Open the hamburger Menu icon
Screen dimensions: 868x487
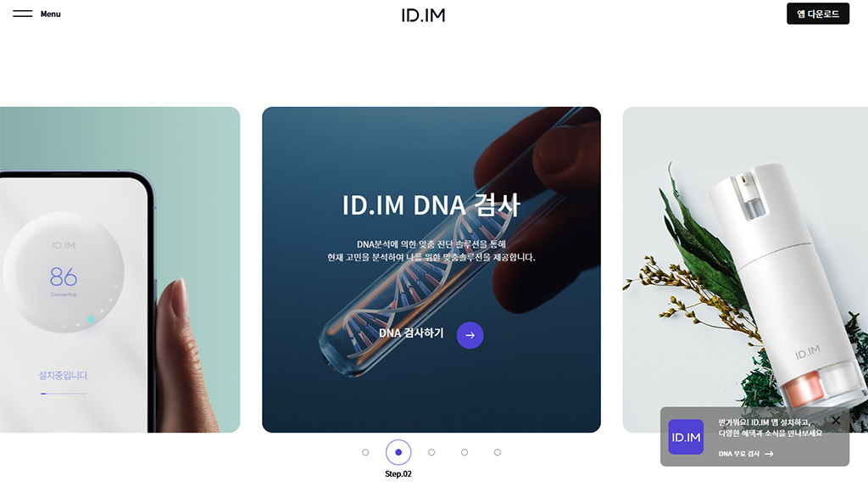(23, 14)
